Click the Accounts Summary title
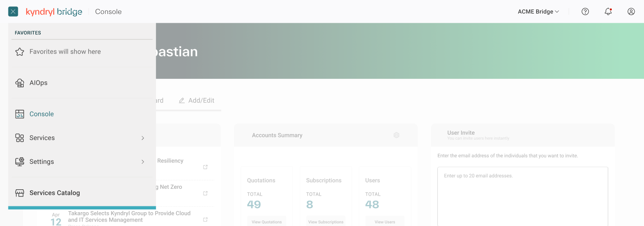The image size is (644, 226). point(277,135)
